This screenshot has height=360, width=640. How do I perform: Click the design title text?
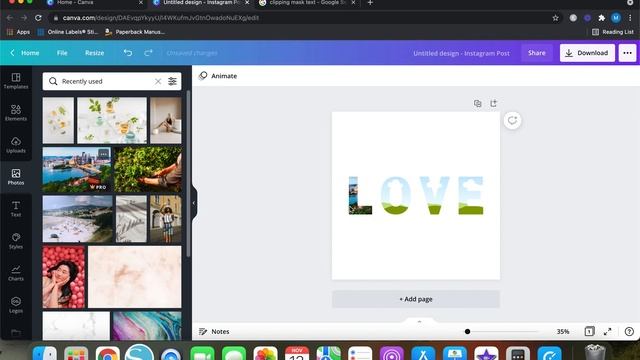tap(461, 53)
